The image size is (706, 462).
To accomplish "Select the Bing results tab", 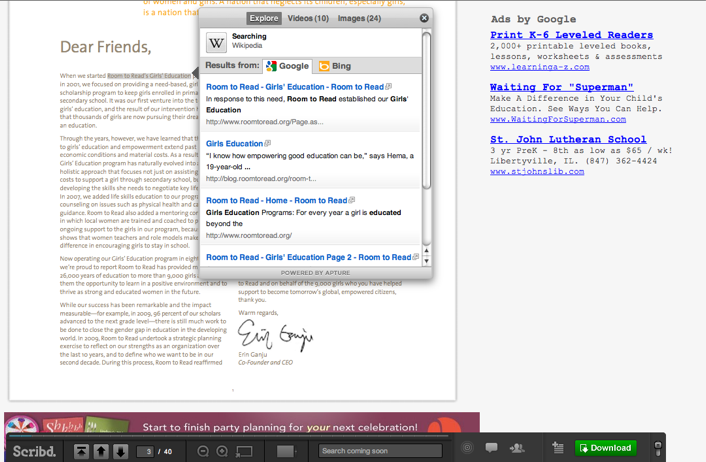I will (x=335, y=66).
